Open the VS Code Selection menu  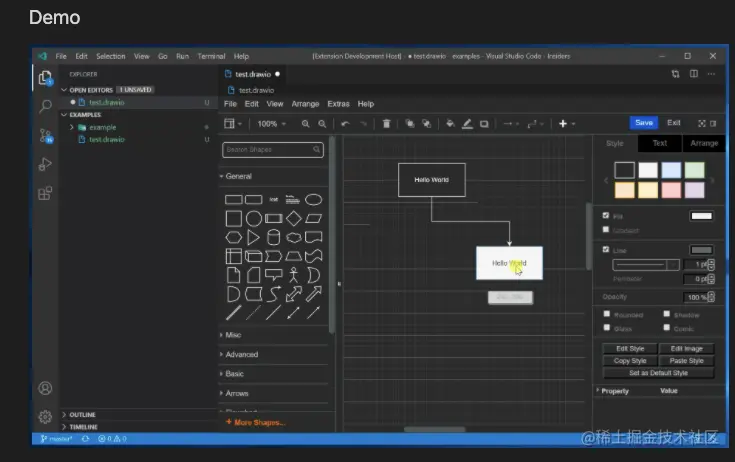coord(111,56)
